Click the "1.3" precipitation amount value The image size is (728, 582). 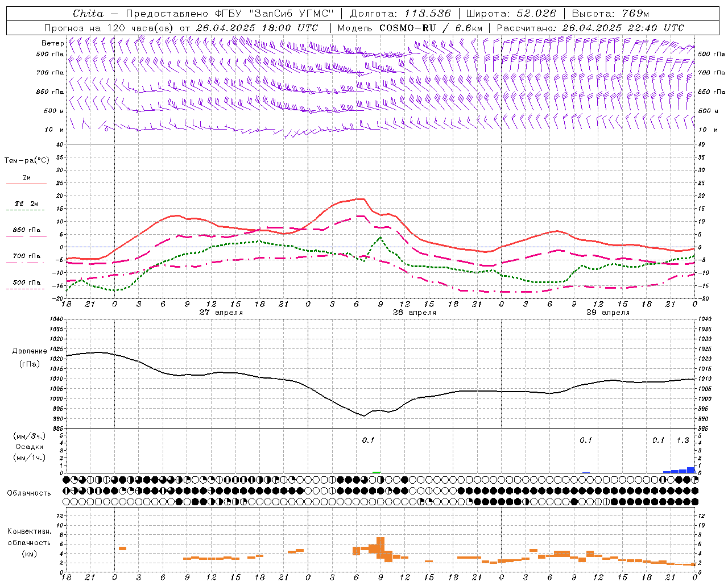click(x=682, y=440)
